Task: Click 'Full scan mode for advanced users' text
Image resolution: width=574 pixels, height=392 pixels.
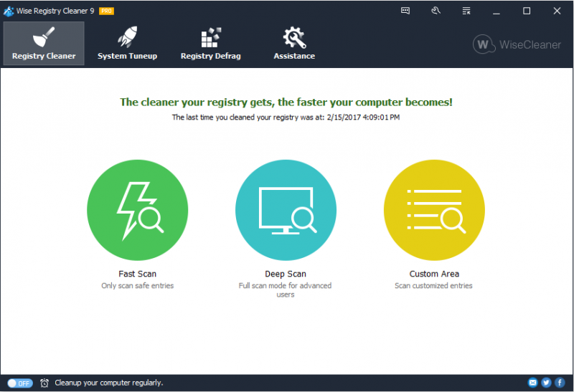Action: tap(285, 290)
